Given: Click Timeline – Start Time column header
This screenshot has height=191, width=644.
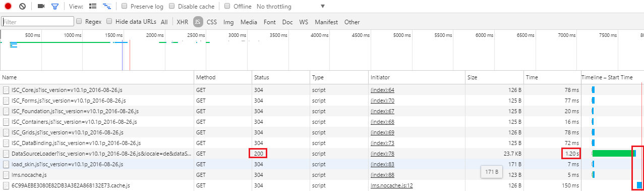Looking at the screenshot, I should click(x=612, y=77).
